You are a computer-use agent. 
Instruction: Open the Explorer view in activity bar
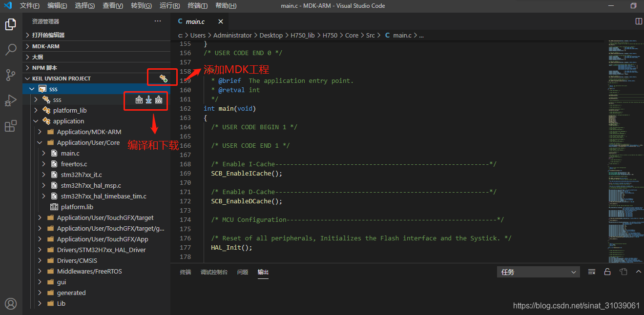(11, 24)
